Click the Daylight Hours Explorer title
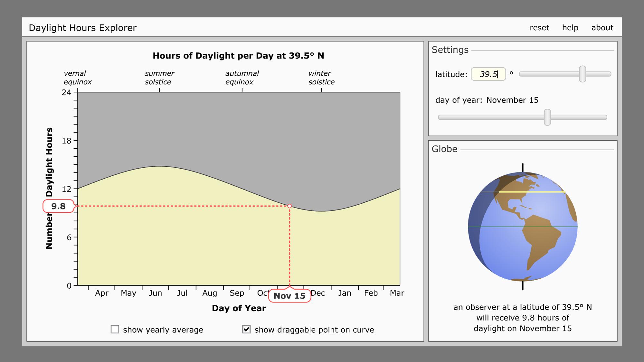This screenshot has width=644, height=362. click(83, 28)
